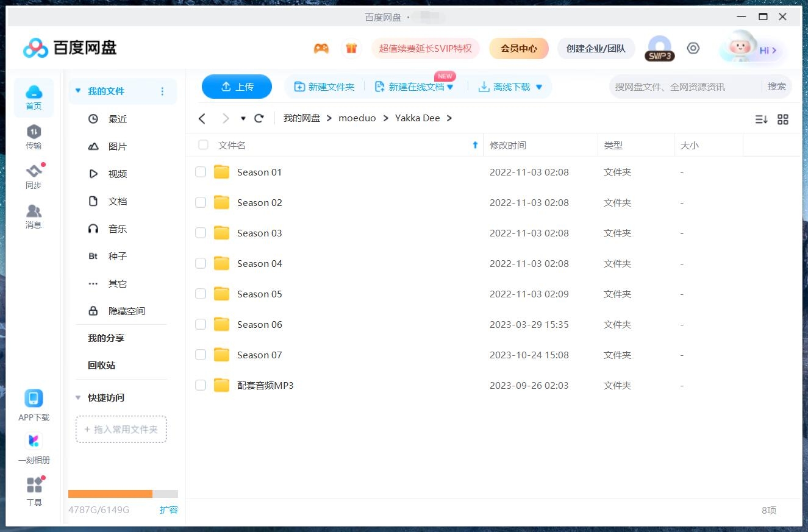Switch to grid view layout
Viewport: 808px width, 532px height.
[x=783, y=119]
